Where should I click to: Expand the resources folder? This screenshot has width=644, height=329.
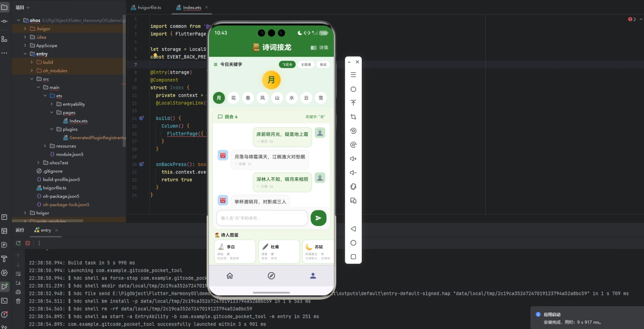(x=45, y=146)
